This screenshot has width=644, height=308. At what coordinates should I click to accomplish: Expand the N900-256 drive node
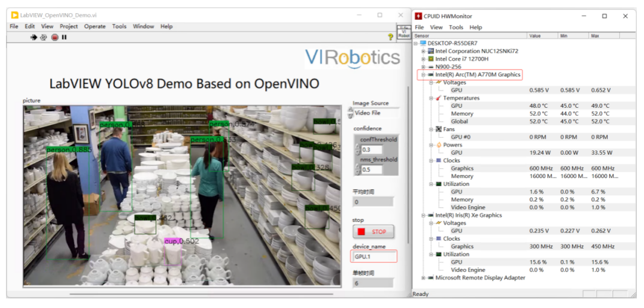423,67
